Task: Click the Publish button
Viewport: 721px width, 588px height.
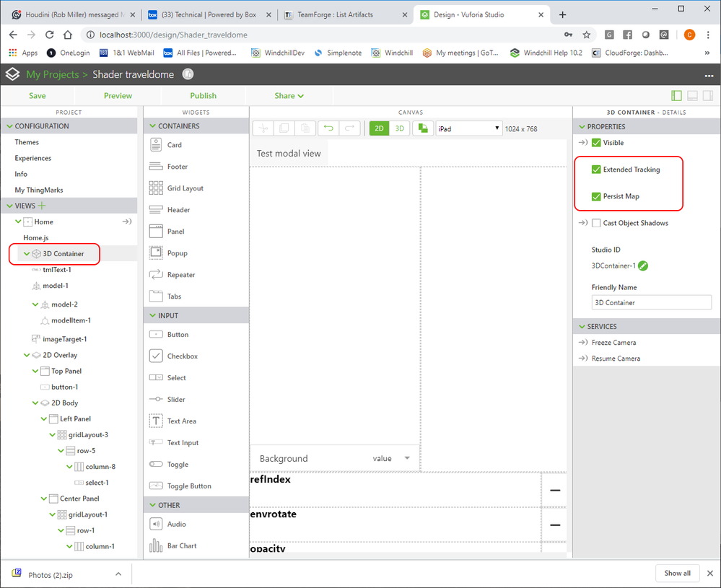Action: tap(203, 95)
